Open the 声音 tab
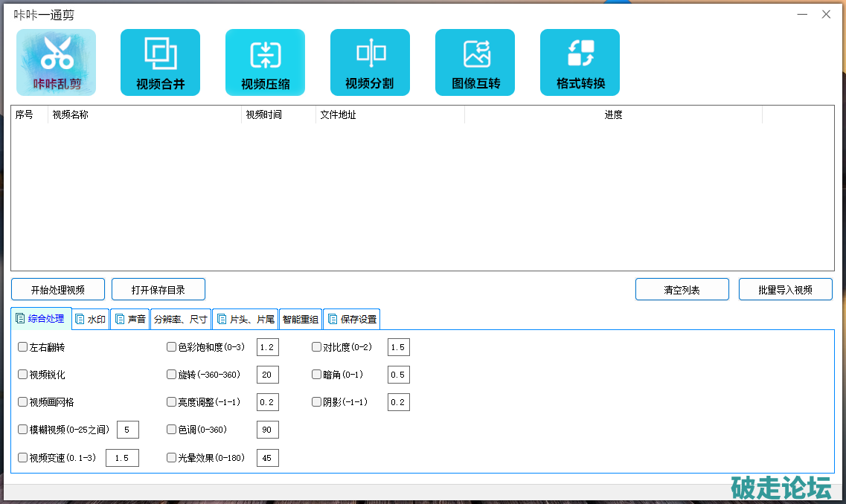 [130, 320]
